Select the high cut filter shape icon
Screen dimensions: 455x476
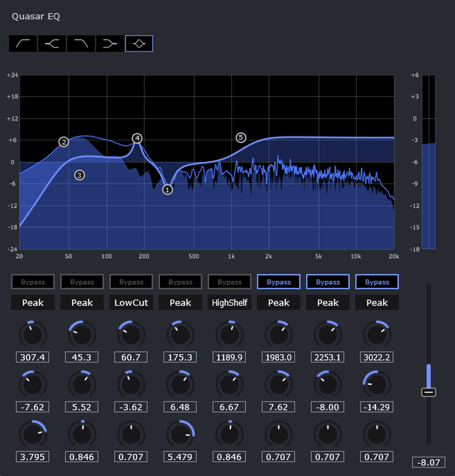(x=81, y=44)
